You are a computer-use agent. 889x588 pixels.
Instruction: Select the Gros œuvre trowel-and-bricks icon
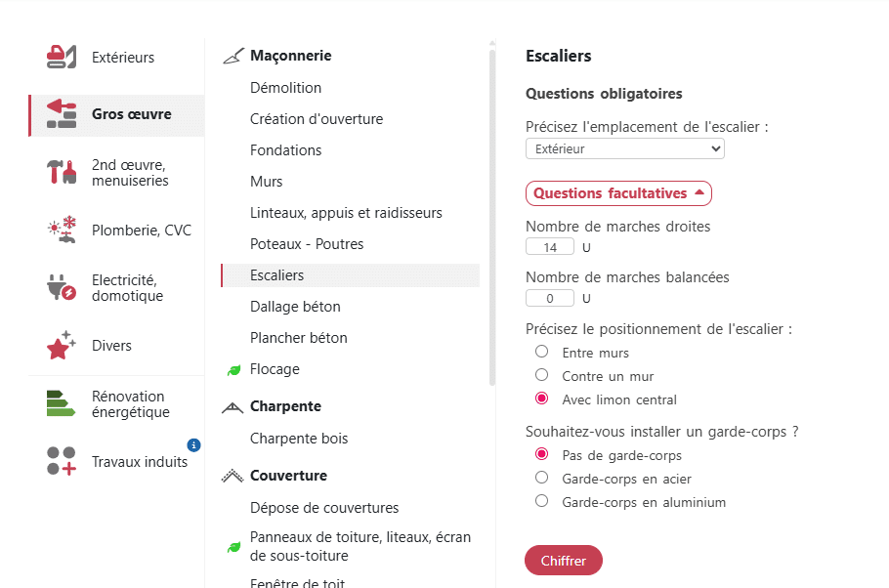[62, 114]
